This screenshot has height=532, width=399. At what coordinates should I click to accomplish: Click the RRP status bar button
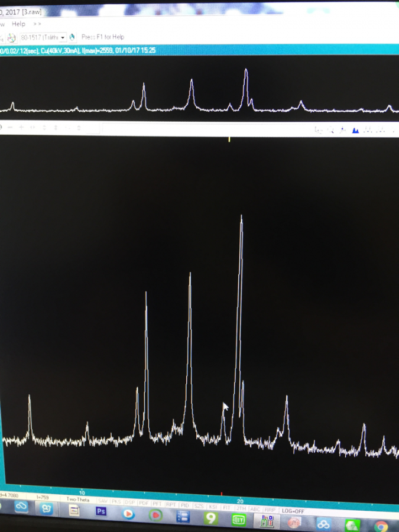pyautogui.click(x=270, y=510)
